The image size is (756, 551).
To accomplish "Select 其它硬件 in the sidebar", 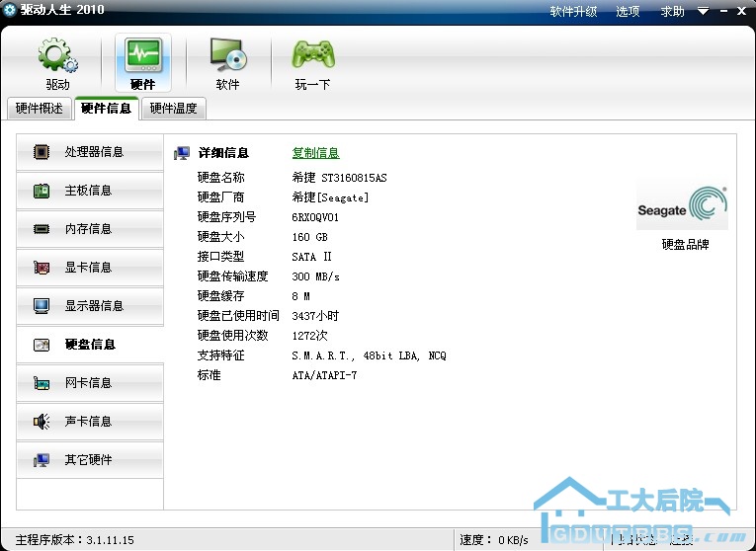I will (90, 460).
